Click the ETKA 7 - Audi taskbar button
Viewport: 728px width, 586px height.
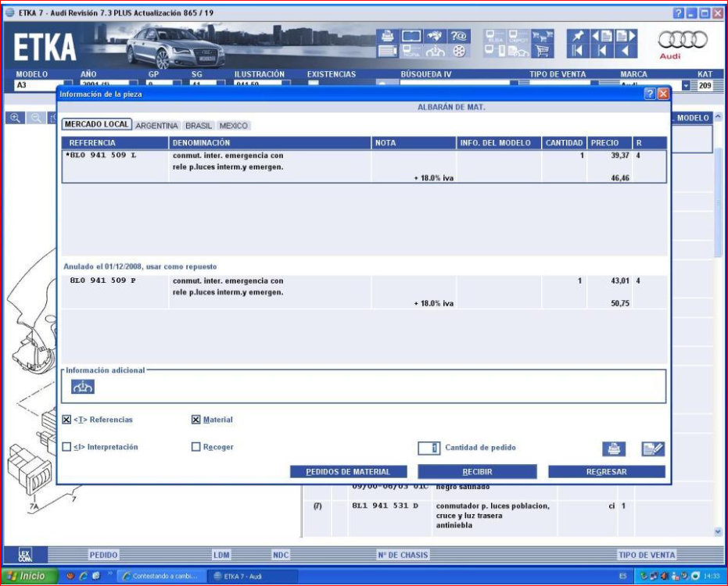253,577
